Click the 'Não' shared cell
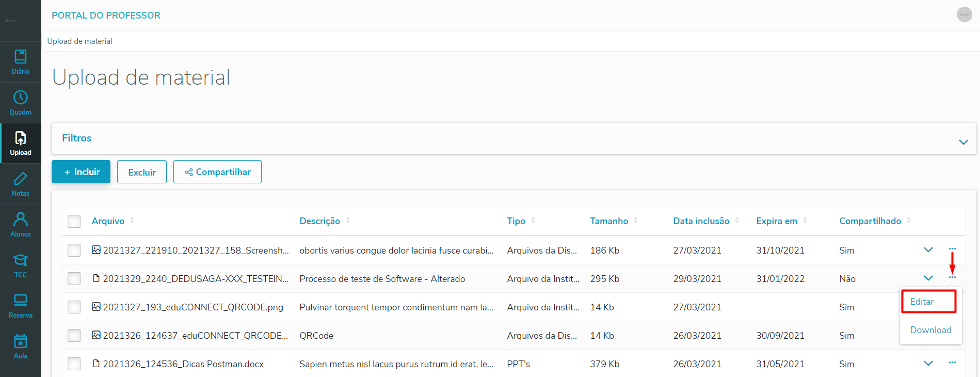Screen dimensions: 980x377 coord(847,279)
